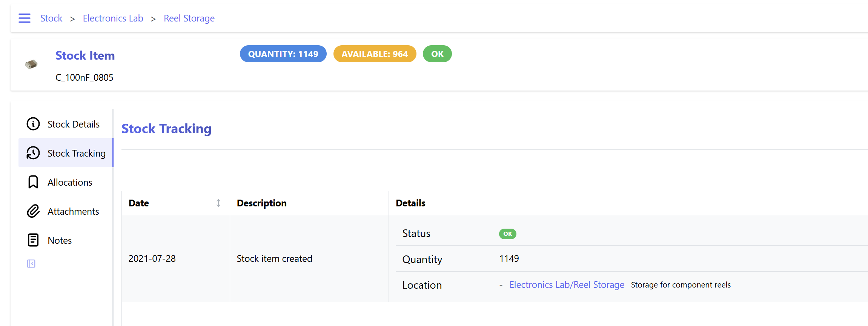Screen dimensions: 868x326
Task: Click the capacitor part thumbnail image
Action: click(x=31, y=65)
